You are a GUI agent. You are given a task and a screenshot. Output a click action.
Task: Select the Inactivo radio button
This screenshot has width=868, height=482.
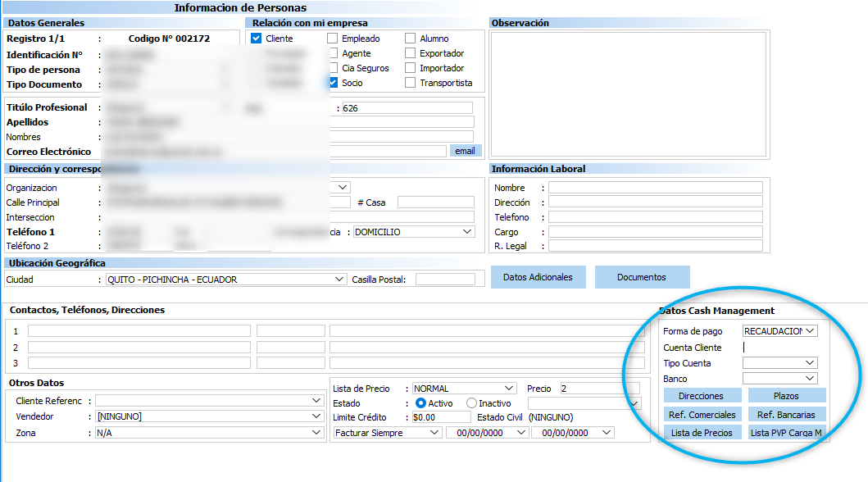[x=471, y=403]
